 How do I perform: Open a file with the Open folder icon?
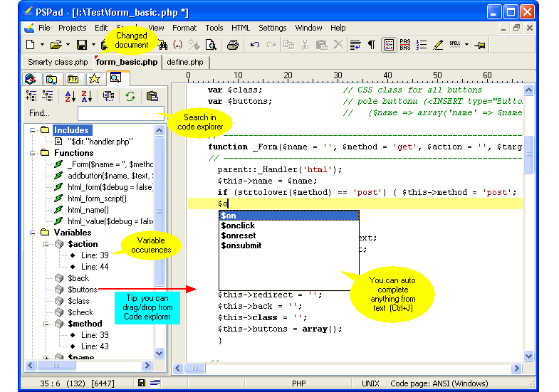(56, 45)
